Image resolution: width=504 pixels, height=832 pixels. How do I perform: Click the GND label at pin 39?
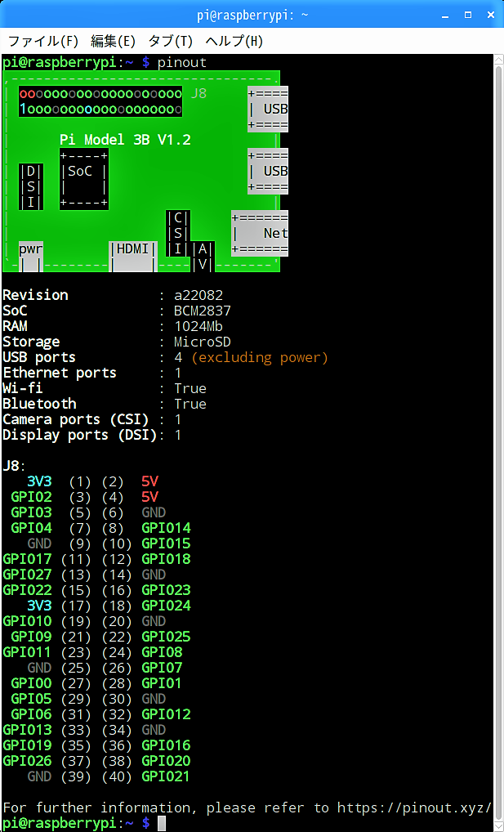[x=39, y=776]
